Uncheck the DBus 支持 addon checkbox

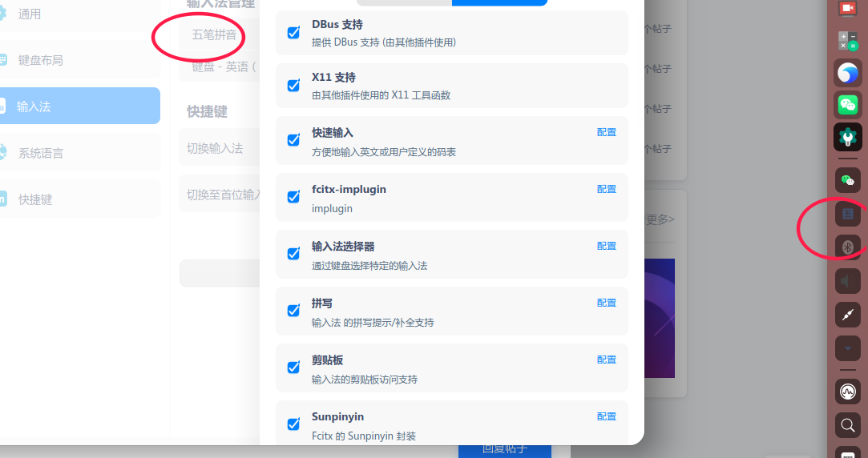tap(294, 33)
